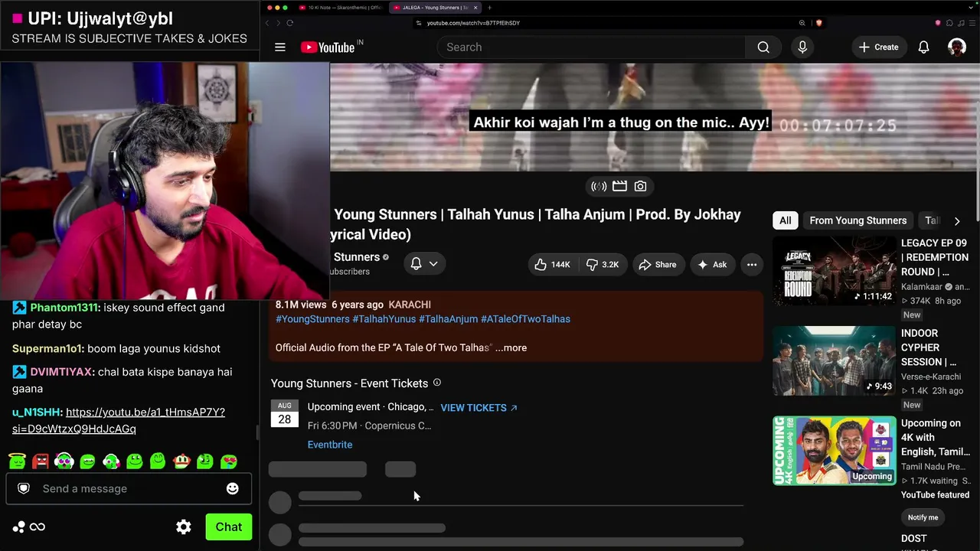
Task: Open chat settings gear
Action: click(x=184, y=527)
